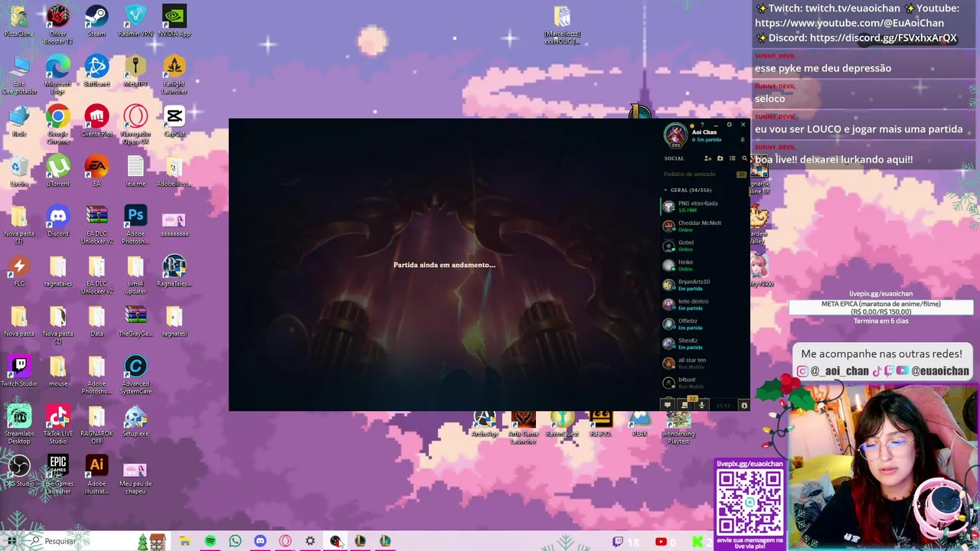Screen dimensions: 980x551
Task: Open Epic Games Launcher shortcut
Action: point(58,474)
